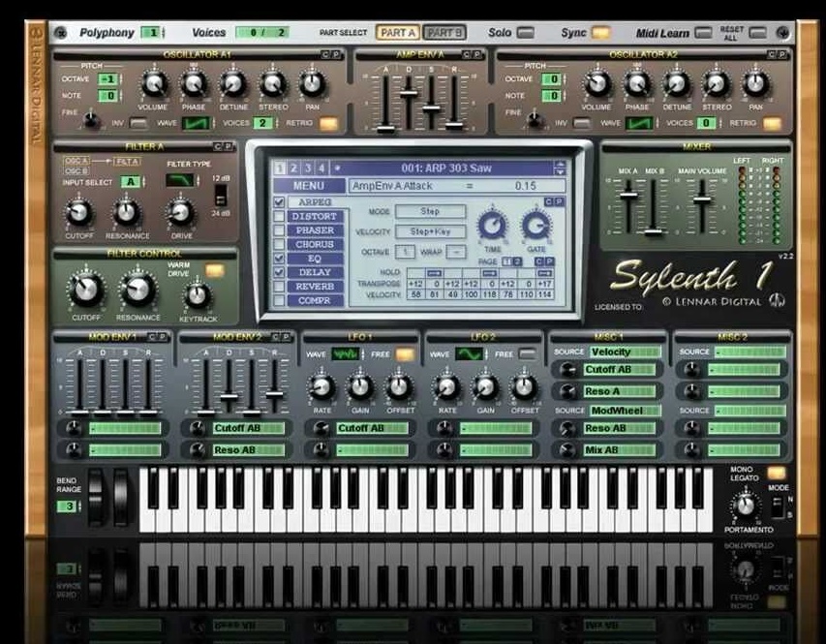Enable INV on Oscillator A1
The width and height of the screenshot is (826, 644).
coord(138,123)
